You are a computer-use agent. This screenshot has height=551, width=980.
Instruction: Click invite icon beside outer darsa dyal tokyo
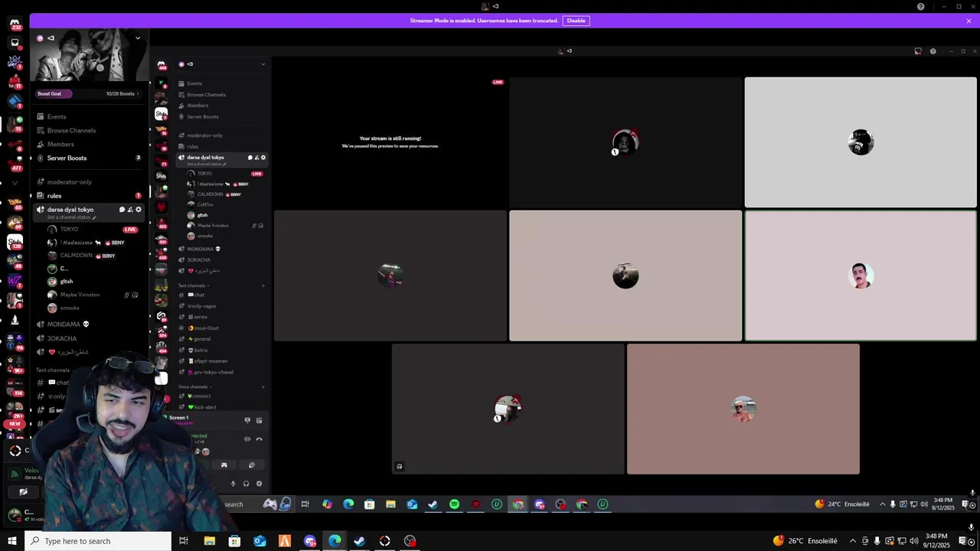pyautogui.click(x=130, y=210)
